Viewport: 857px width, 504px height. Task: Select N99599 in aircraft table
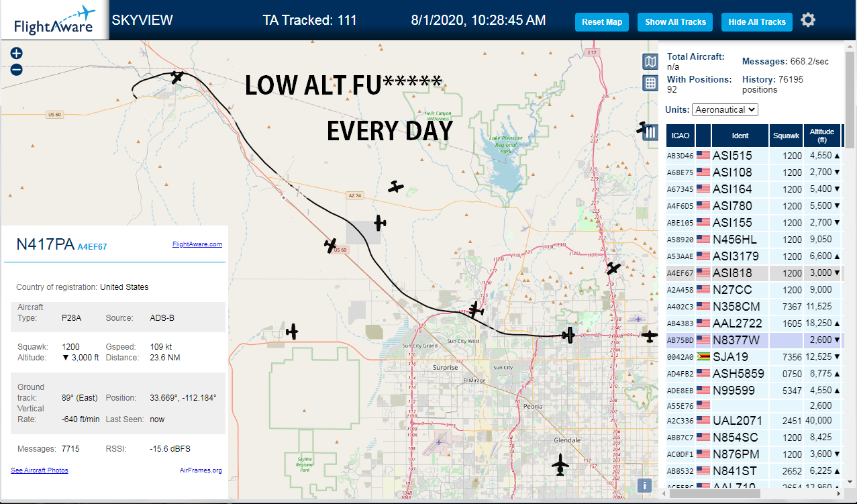click(x=734, y=391)
